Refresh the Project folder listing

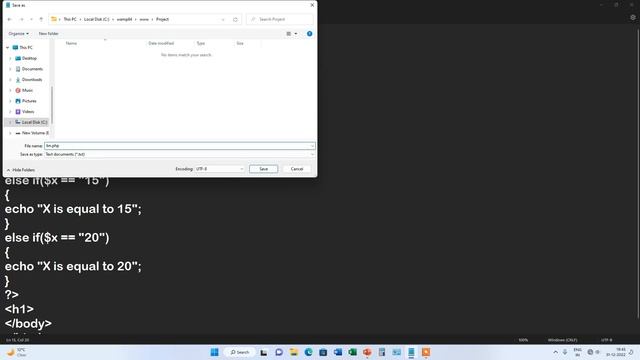[235, 19]
